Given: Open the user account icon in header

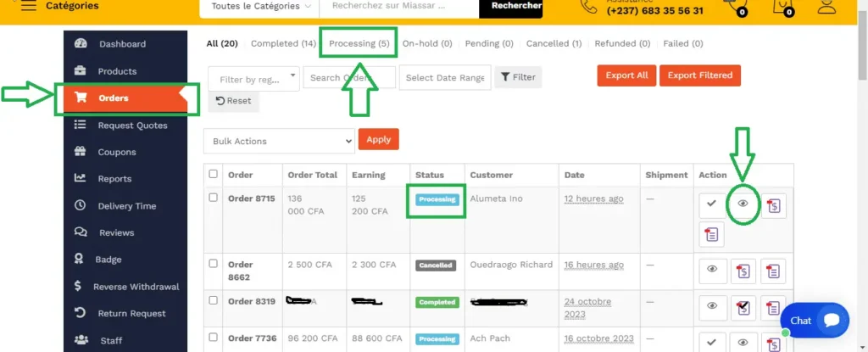Looking at the screenshot, I should click(x=826, y=8).
